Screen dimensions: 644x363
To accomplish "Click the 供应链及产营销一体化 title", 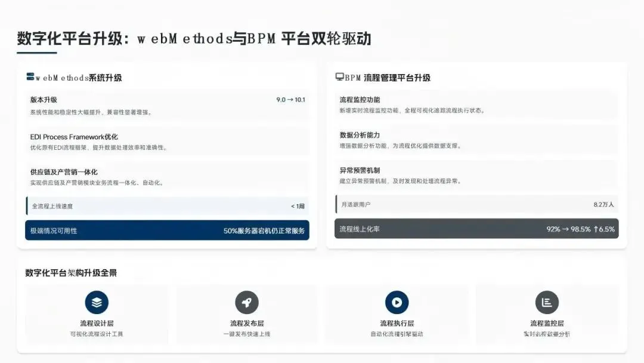I will click(64, 172).
